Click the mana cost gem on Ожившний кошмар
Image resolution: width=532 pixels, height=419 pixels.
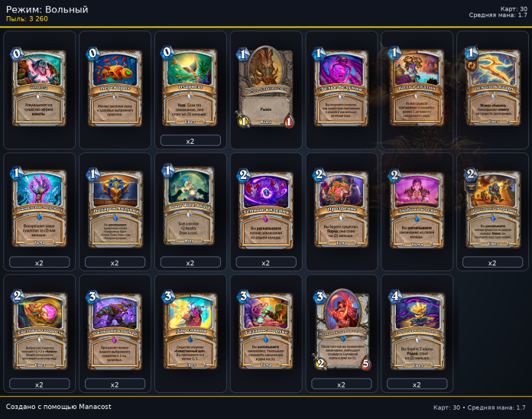tap(92, 297)
